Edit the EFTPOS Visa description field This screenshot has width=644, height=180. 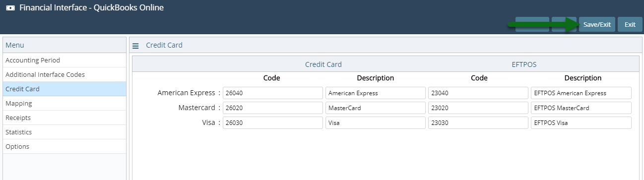pos(581,122)
